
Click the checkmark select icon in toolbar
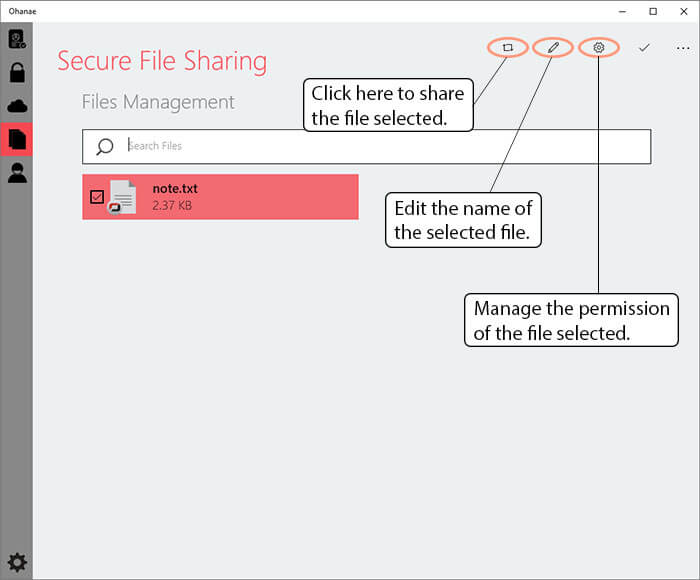click(x=644, y=47)
